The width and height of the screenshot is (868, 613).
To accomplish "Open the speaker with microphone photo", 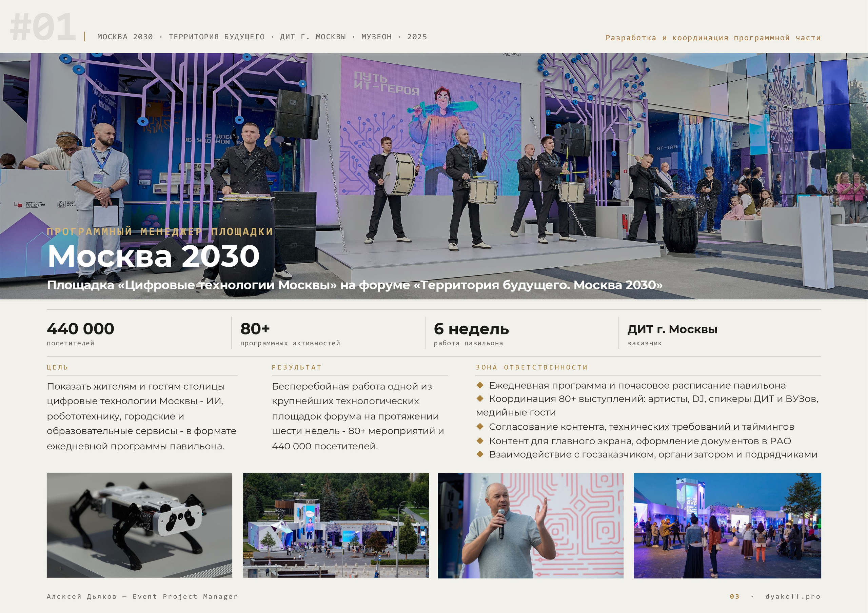I will pyautogui.click(x=530, y=525).
